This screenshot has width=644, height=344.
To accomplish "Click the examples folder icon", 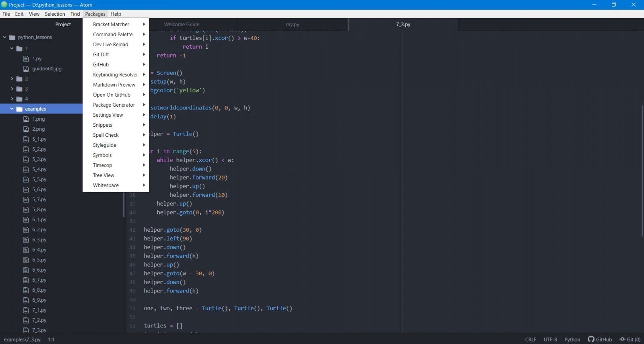I will [x=19, y=109].
